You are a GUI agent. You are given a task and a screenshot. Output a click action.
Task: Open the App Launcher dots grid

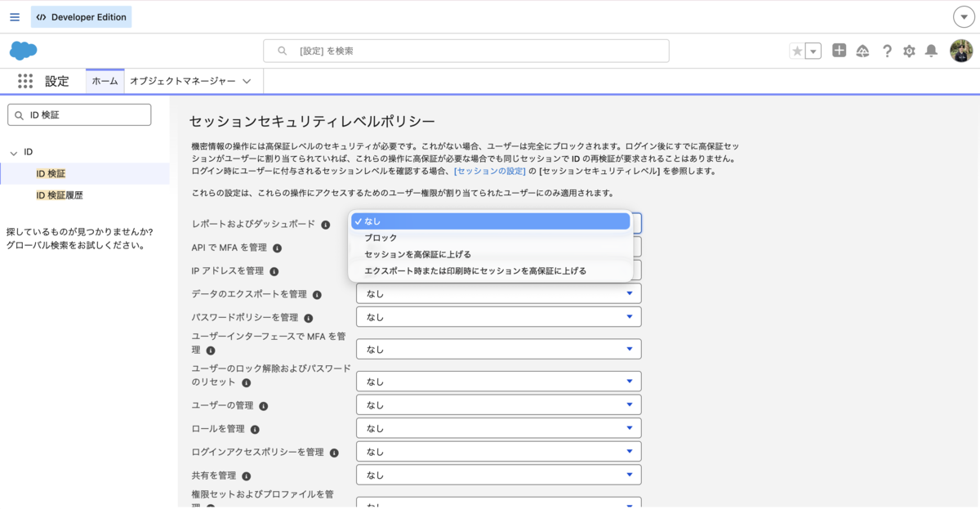pyautogui.click(x=25, y=81)
